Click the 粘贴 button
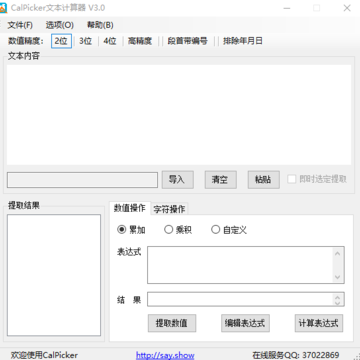 pyautogui.click(x=263, y=180)
